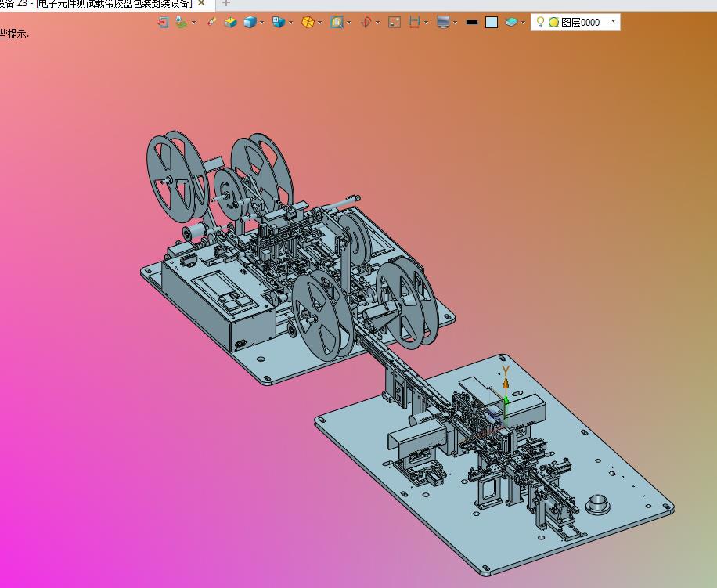Viewport: 717px width, 588px height.
Task: Open the 图层0000 layer dropdown
Action: pos(612,22)
